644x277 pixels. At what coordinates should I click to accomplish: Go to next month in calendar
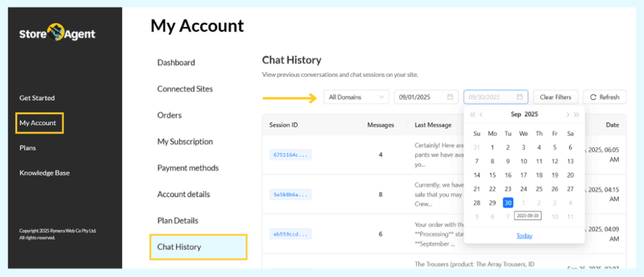coord(567,115)
